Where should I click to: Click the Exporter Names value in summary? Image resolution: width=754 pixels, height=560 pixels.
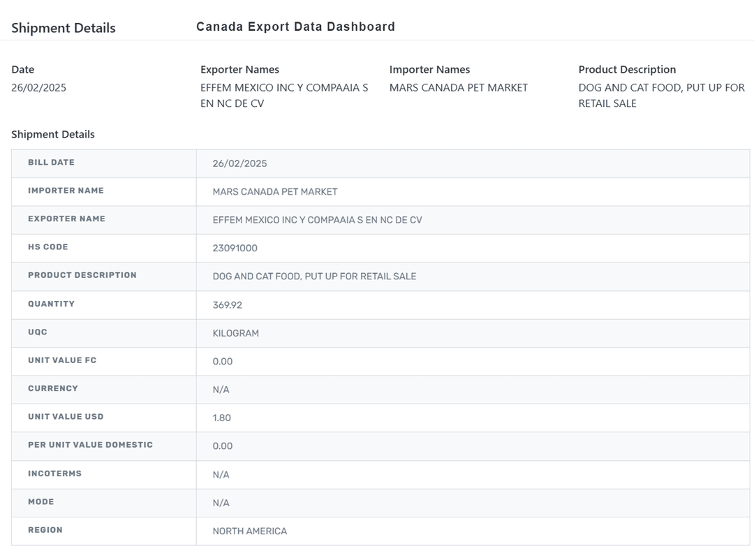click(284, 96)
